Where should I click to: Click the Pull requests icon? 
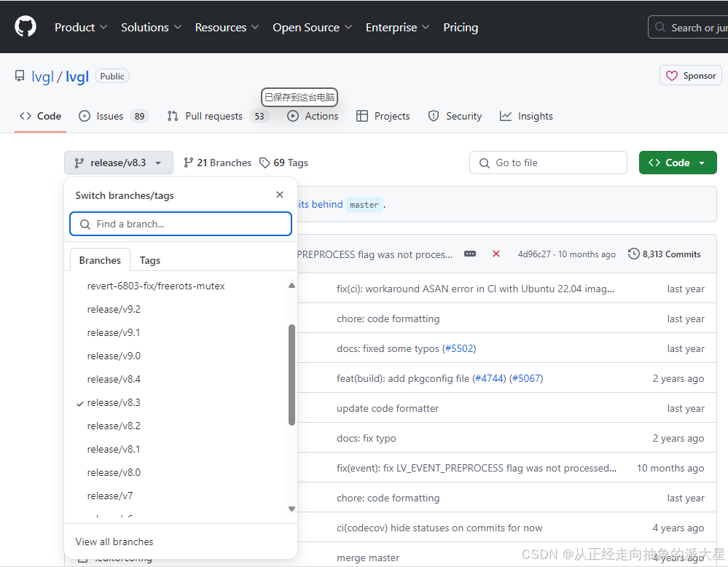(x=173, y=116)
